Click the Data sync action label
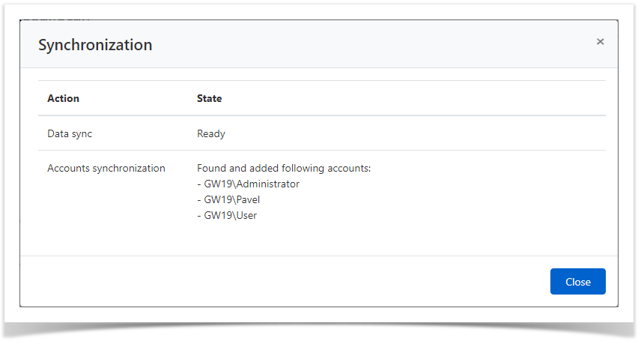This screenshot has height=344, width=644. [x=70, y=133]
